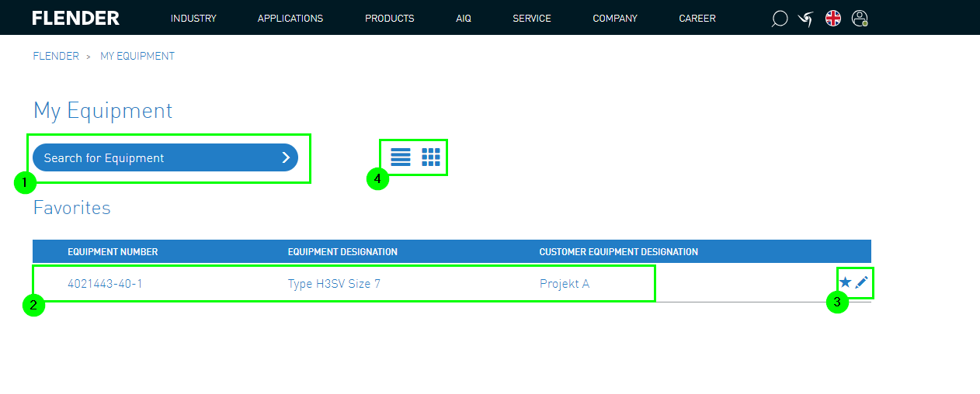Open the user account profile icon
This screenshot has width=980, height=394.
860,19
